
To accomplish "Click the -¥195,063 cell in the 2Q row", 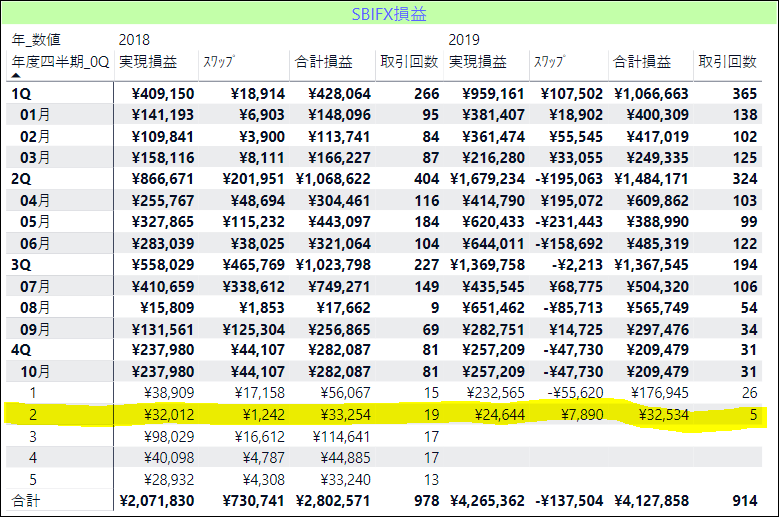I will (x=569, y=179).
